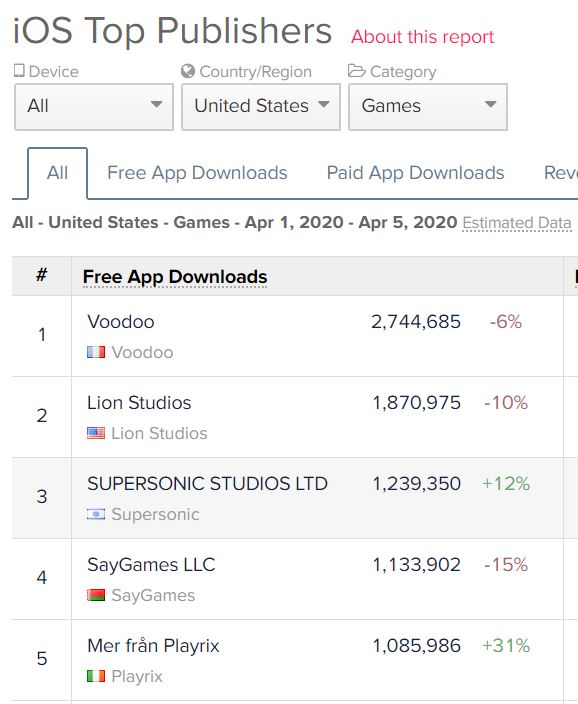The height and width of the screenshot is (704, 578).
Task: Select download count 1,133,902
Action: [x=417, y=564]
